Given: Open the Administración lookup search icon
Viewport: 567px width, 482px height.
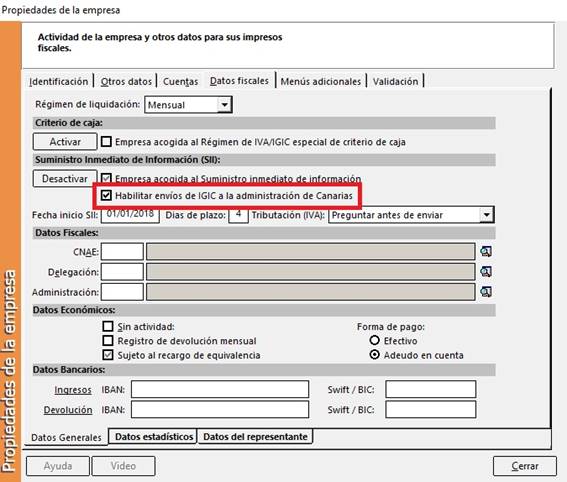Looking at the screenshot, I should coord(486,291).
